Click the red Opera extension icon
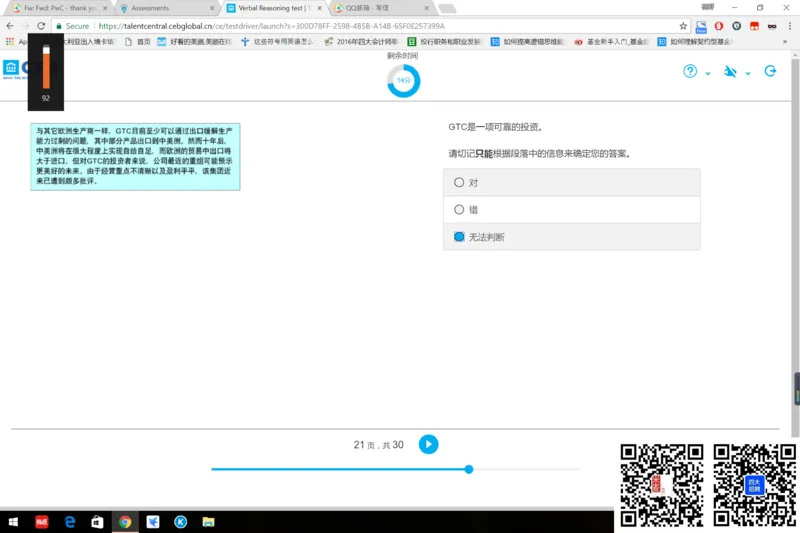 click(718, 26)
